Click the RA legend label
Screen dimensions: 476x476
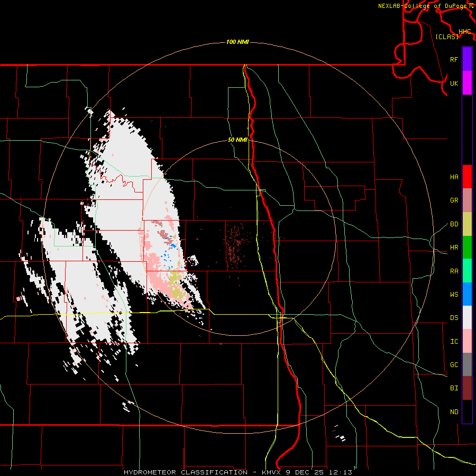click(454, 271)
